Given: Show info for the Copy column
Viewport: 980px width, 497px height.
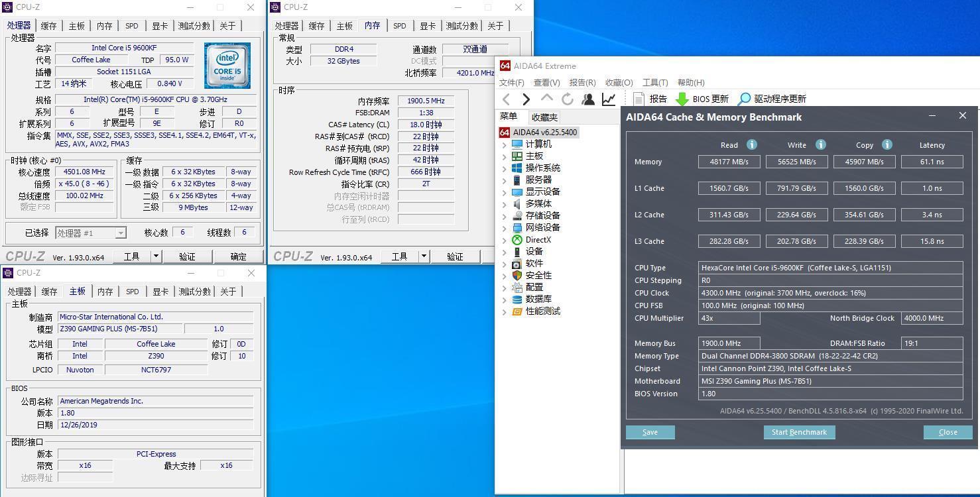Looking at the screenshot, I should [x=887, y=144].
